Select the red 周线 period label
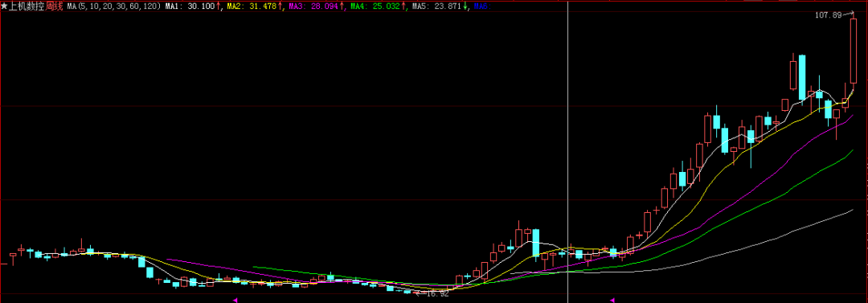868x303 pixels. pos(55,6)
